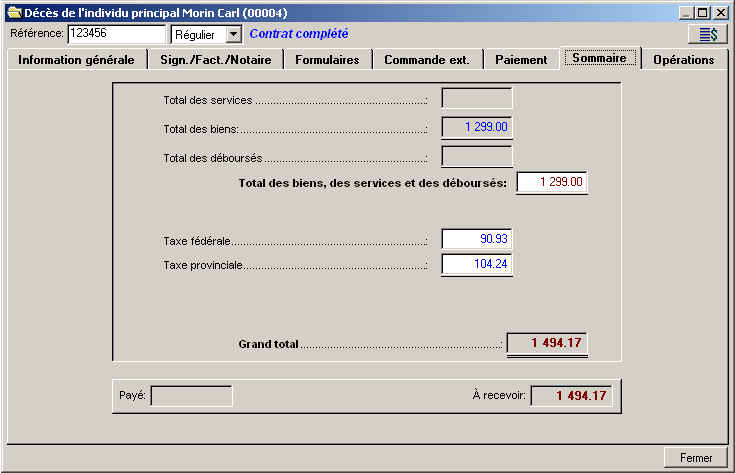
Task: Click the Total des services field
Action: coord(477,98)
